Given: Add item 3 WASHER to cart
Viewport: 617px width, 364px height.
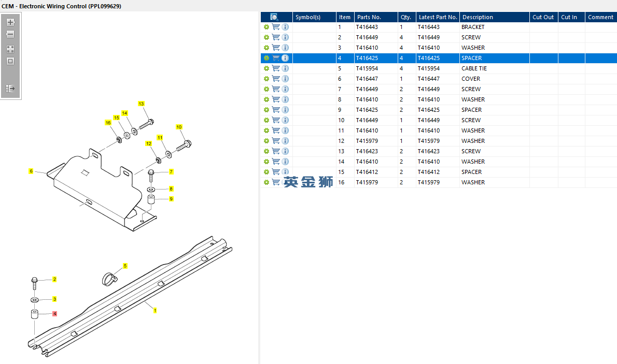Looking at the screenshot, I should pyautogui.click(x=276, y=48).
